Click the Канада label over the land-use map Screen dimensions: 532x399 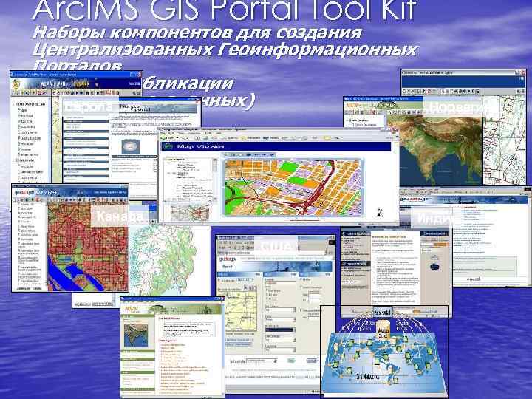(x=120, y=216)
